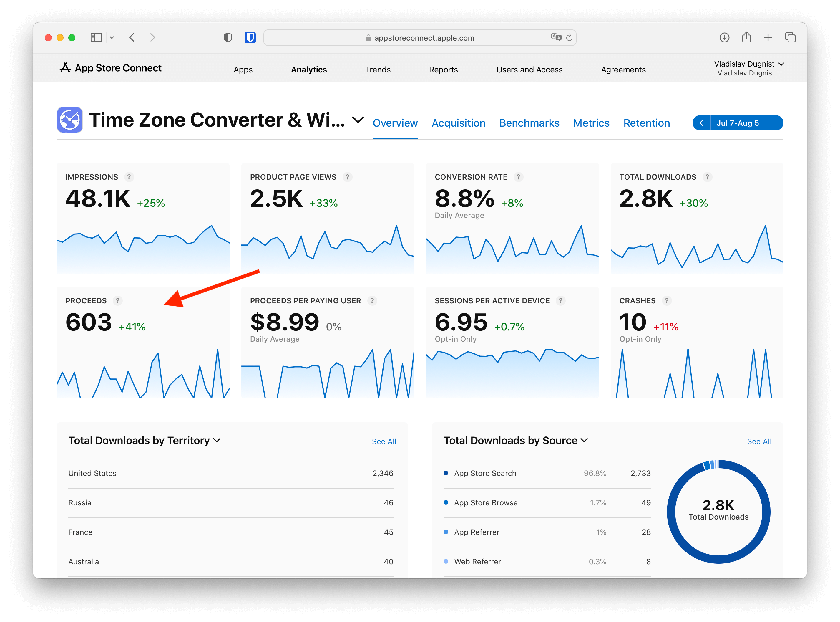
Task: Expand the app selector chevron
Action: pyautogui.click(x=358, y=120)
